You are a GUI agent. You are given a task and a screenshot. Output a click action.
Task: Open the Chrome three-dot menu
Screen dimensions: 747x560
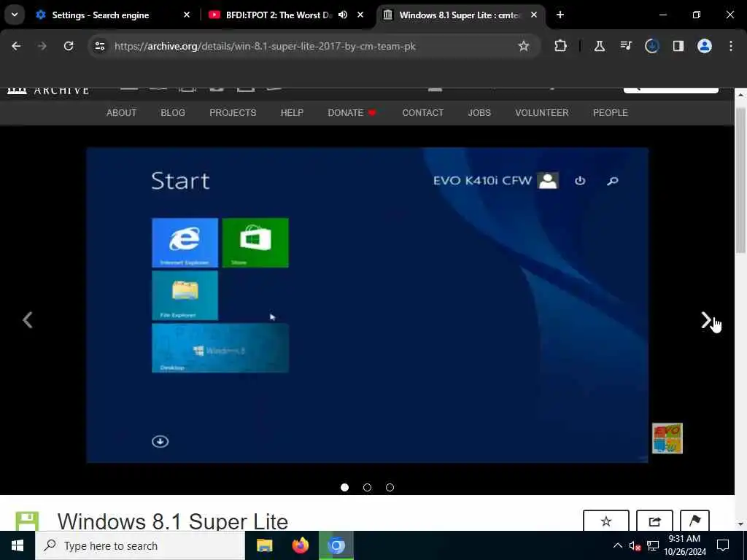(731, 46)
